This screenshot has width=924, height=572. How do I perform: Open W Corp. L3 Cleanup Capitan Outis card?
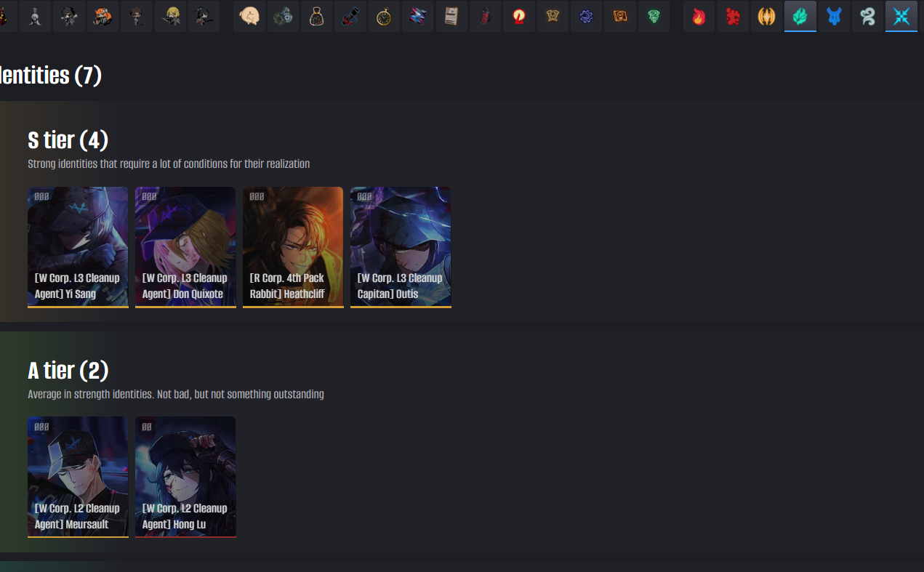click(x=401, y=247)
